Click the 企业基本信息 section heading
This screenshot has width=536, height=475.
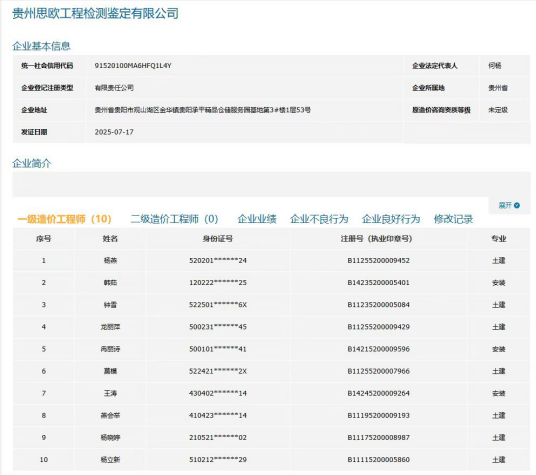pos(41,46)
